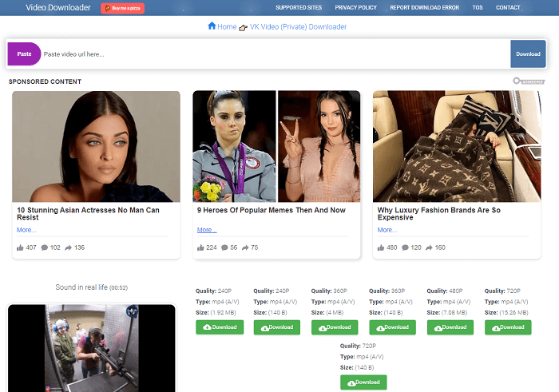Click the Sound in real life video thumbnail
Viewport: 559px width, 392px height.
coord(91,347)
